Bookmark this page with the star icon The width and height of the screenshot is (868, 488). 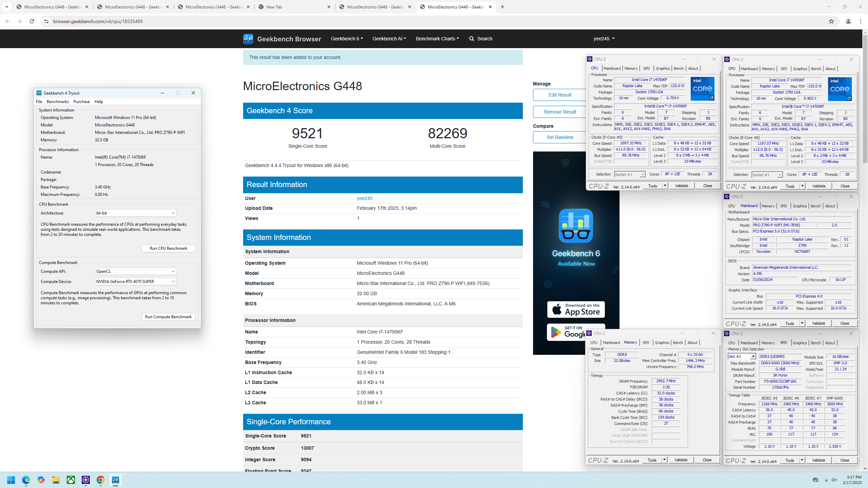point(831,21)
